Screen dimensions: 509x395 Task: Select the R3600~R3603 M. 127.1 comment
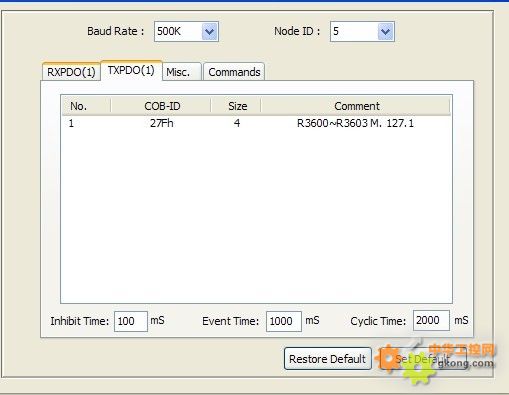pos(355,123)
